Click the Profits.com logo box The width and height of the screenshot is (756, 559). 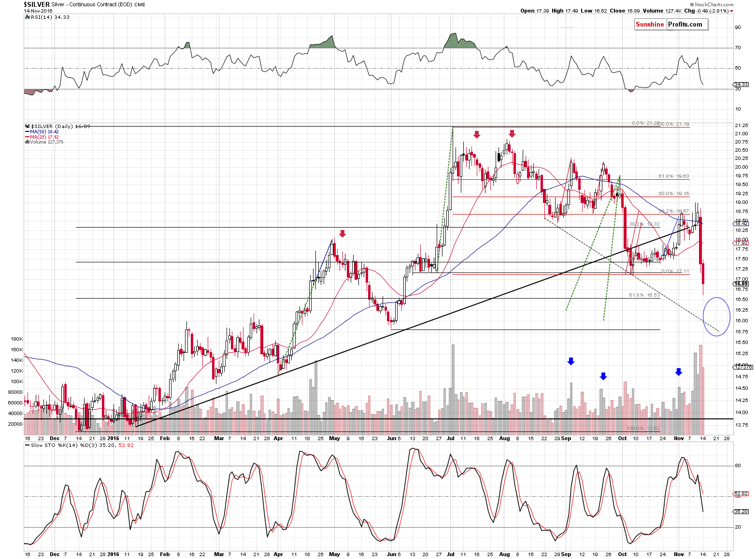[686, 25]
